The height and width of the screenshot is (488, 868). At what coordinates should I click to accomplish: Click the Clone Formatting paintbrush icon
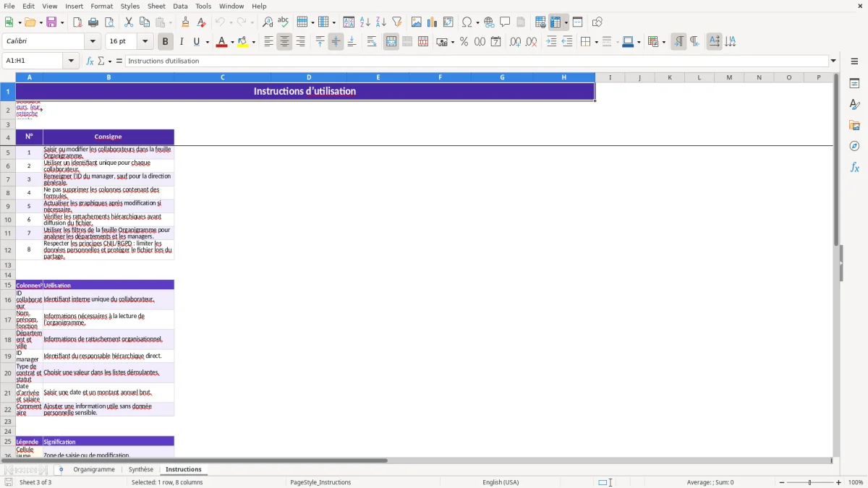(x=185, y=22)
